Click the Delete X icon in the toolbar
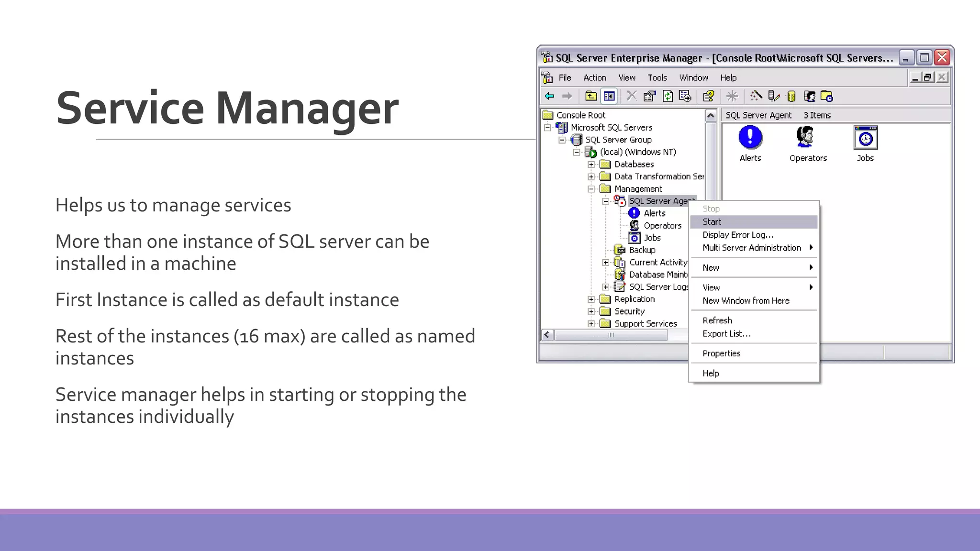Viewport: 980px width, 551px height. [632, 96]
